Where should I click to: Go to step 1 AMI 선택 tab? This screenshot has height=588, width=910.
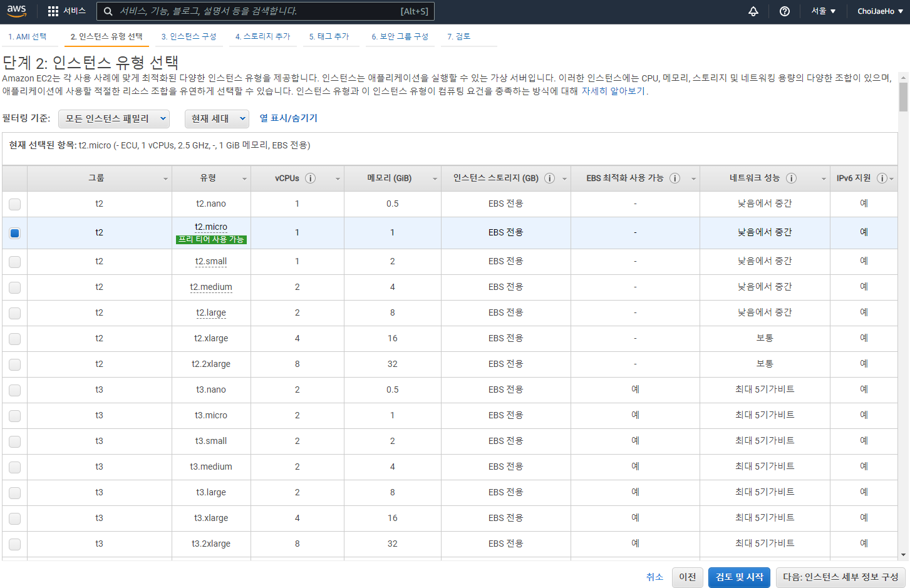[x=28, y=36]
